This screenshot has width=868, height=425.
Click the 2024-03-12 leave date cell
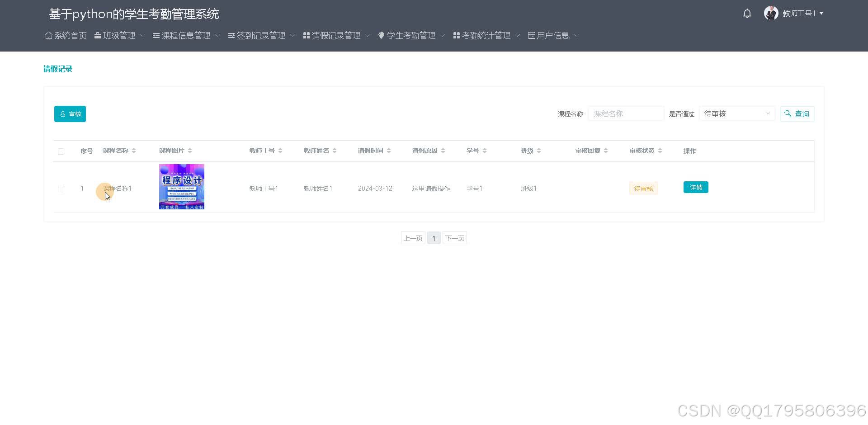click(x=375, y=189)
